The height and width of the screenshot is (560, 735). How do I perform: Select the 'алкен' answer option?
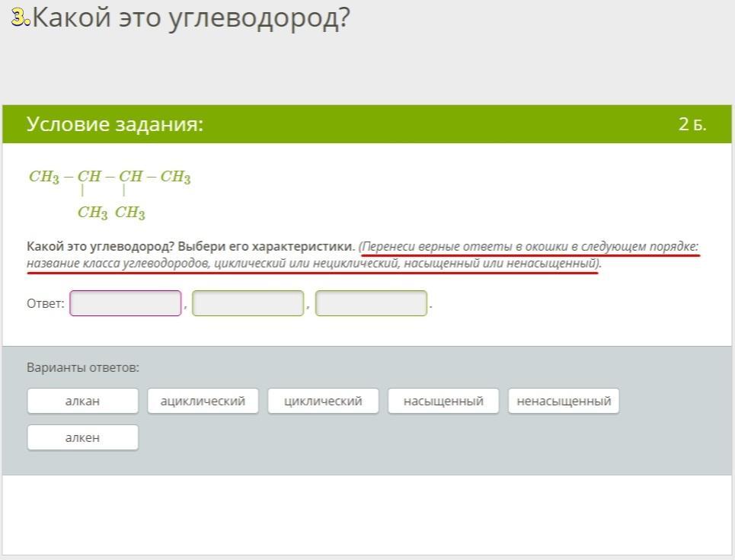[82, 437]
